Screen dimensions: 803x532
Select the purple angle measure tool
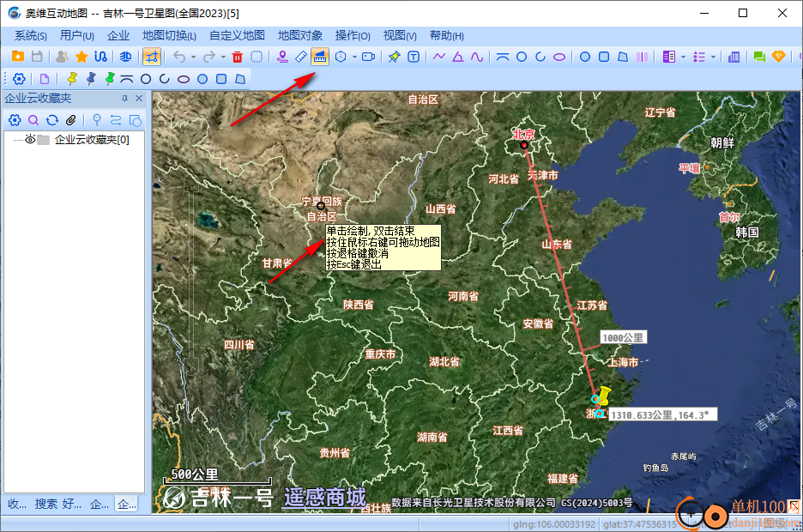point(458,57)
